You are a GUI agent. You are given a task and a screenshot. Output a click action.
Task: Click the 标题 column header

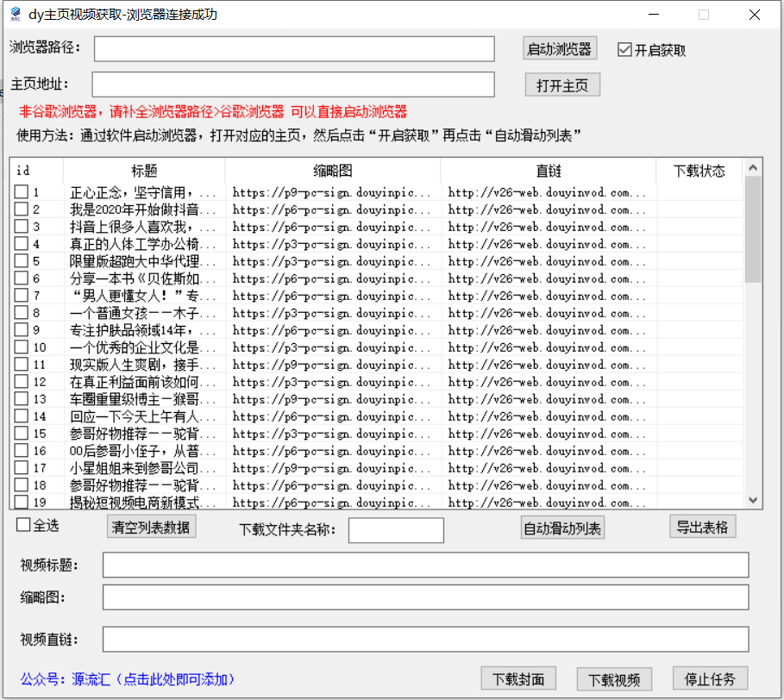point(144,171)
